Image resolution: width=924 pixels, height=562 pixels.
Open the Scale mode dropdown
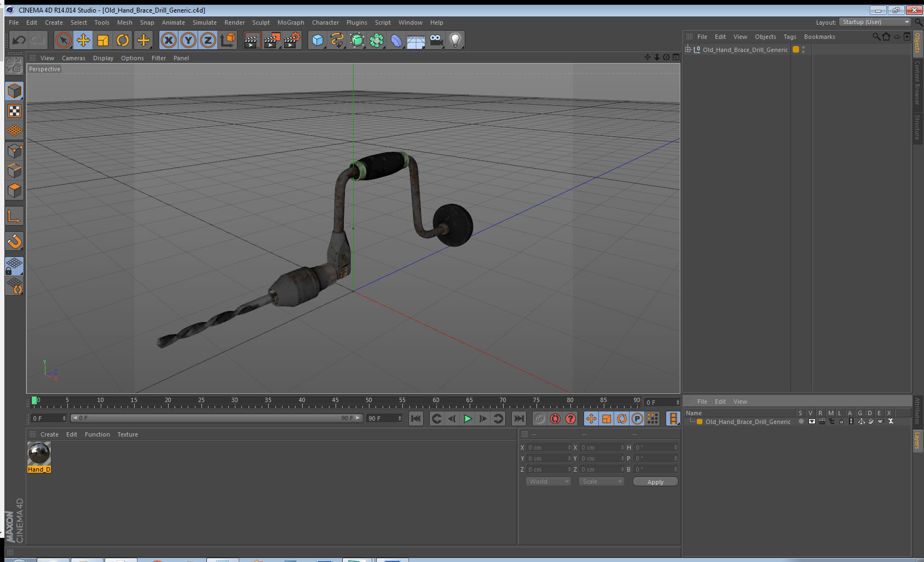point(602,481)
